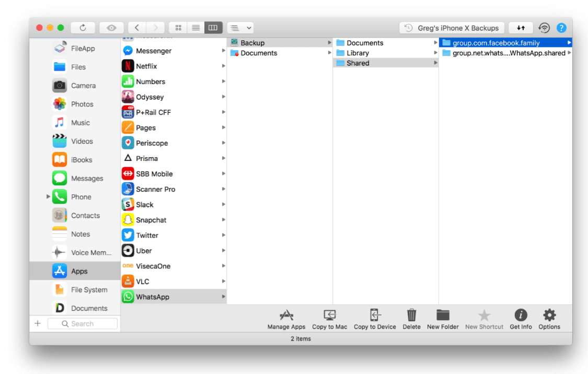Image resolution: width=588 pixels, height=374 pixels.
Task: Open Camera section in sidebar
Action: [x=75, y=86]
